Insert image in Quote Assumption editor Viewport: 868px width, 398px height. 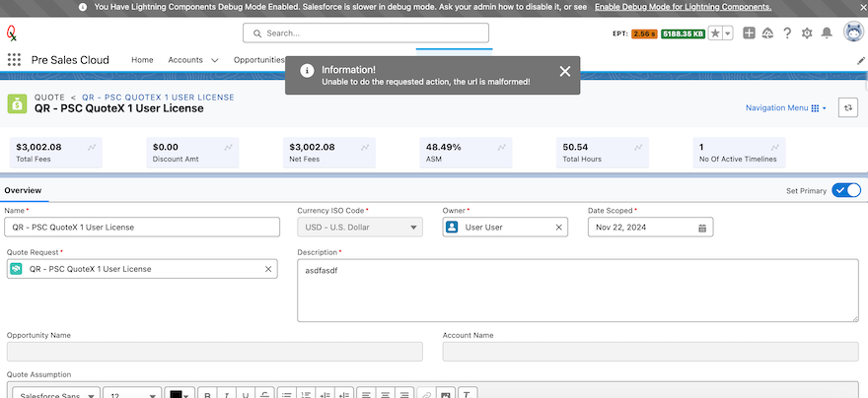444,395
